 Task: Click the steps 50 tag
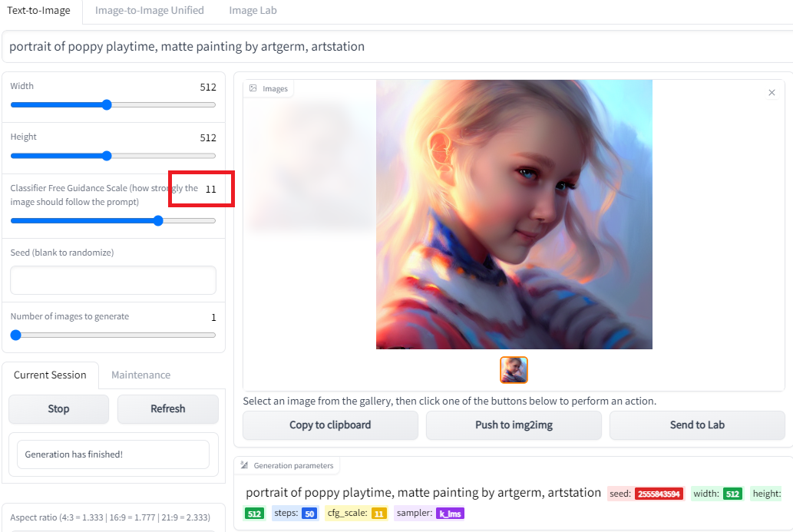[309, 514]
